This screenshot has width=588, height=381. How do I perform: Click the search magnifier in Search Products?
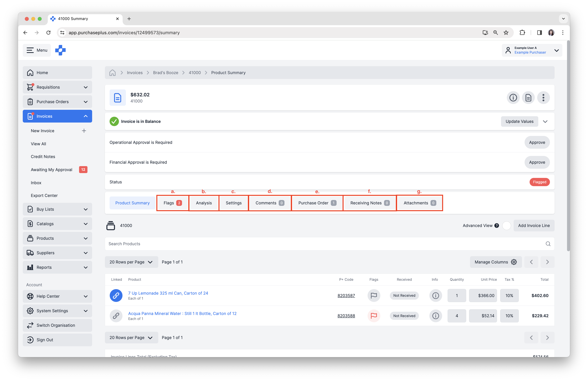click(548, 244)
